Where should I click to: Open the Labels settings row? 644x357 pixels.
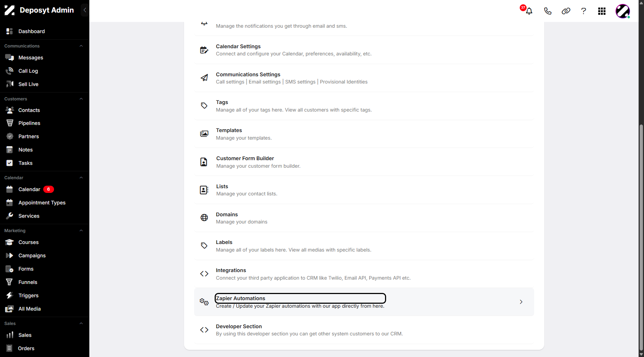364,246
